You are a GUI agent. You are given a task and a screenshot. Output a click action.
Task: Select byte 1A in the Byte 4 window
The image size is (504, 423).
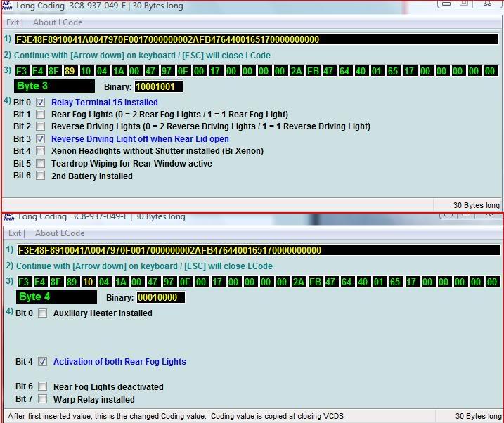click(x=120, y=282)
